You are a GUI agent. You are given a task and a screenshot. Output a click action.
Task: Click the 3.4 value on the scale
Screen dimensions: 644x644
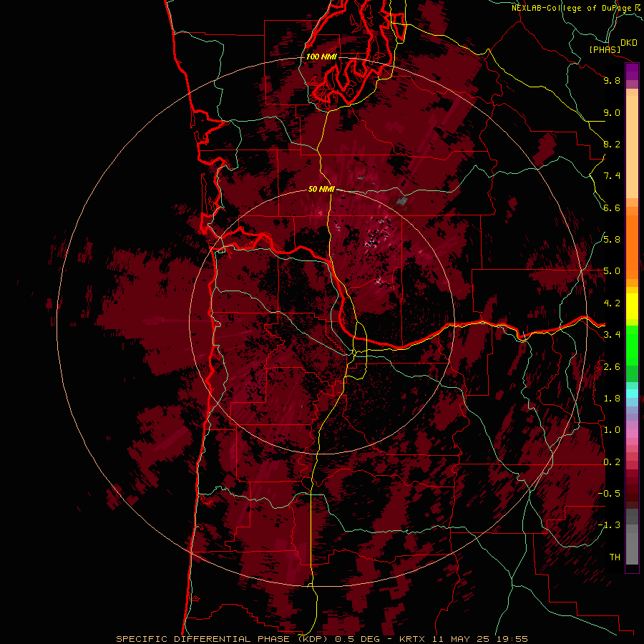click(x=612, y=335)
